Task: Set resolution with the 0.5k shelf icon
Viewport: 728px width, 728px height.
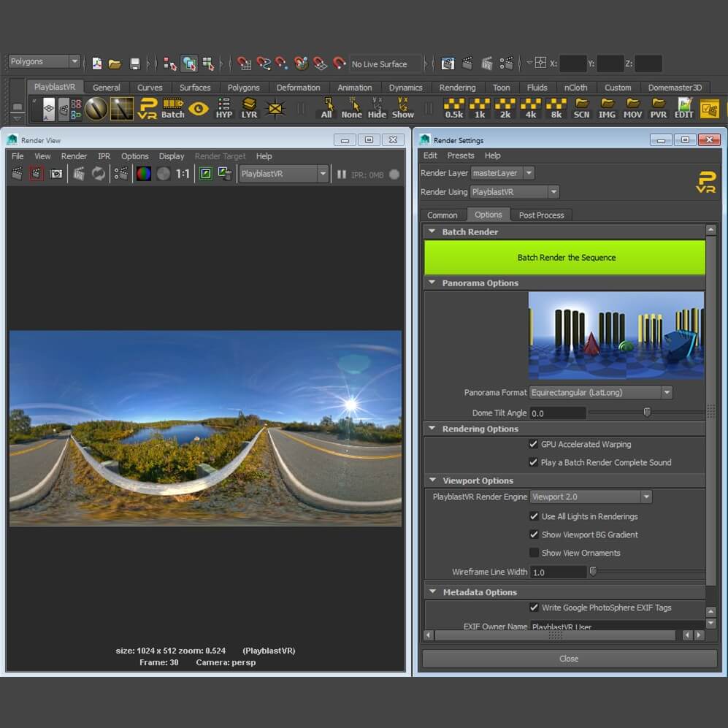Action: click(453, 109)
